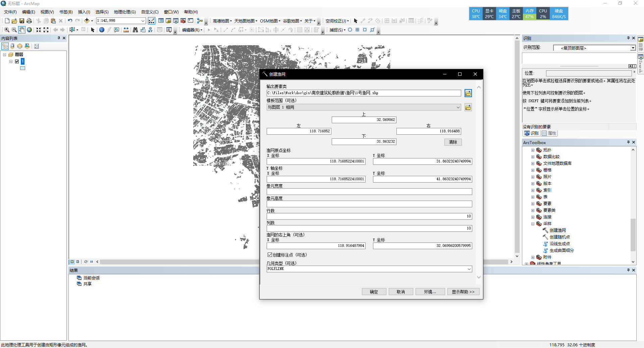Click output path field in 创建渔网

[364, 93]
